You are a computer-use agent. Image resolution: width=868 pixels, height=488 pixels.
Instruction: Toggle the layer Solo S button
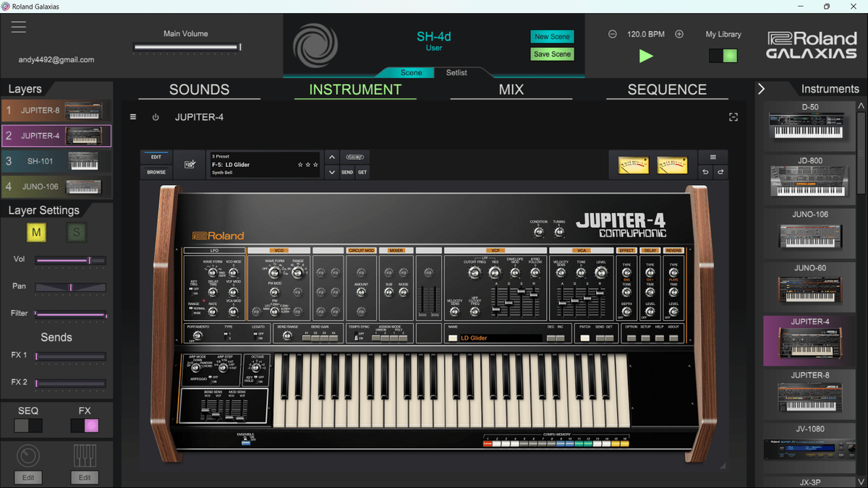[76, 232]
